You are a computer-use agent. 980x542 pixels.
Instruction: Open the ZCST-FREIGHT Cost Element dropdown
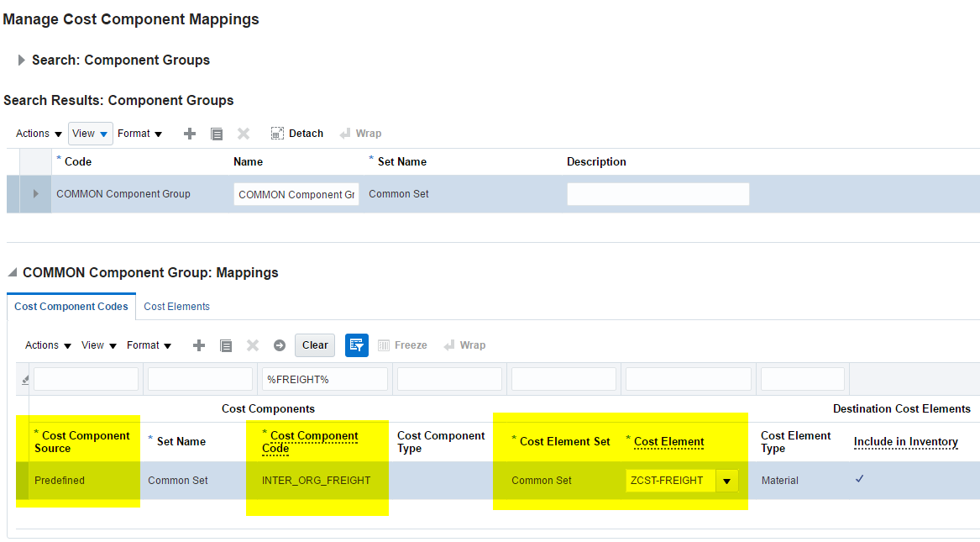726,481
